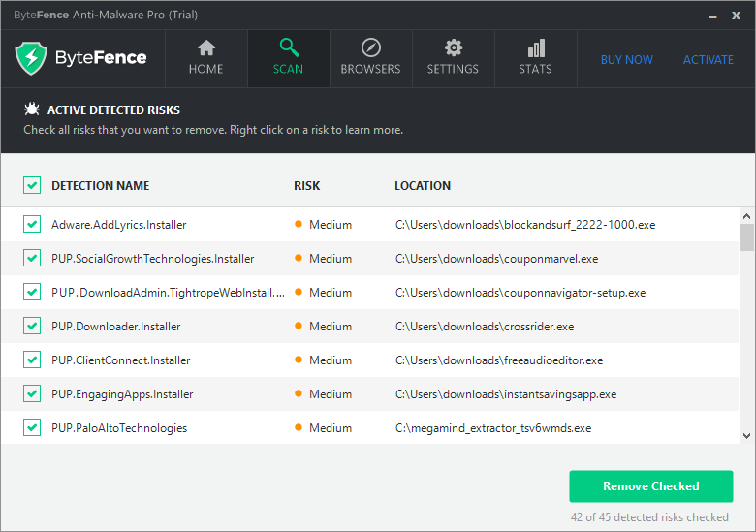Click the scrollbar down arrow
The image size is (756, 532).
[747, 436]
